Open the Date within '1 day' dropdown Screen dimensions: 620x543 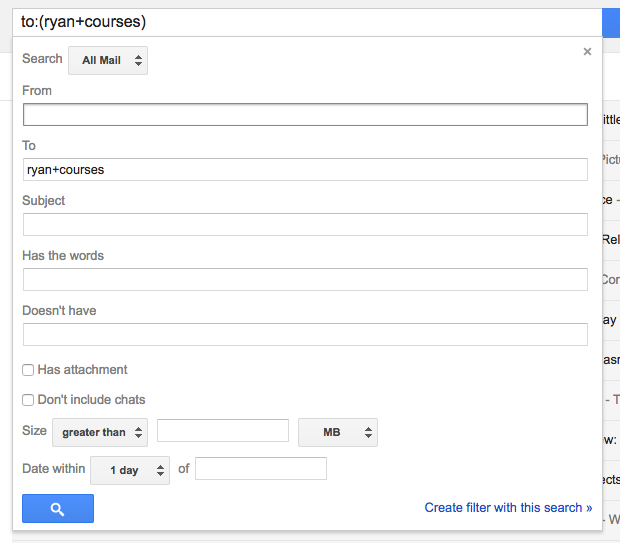(x=130, y=470)
